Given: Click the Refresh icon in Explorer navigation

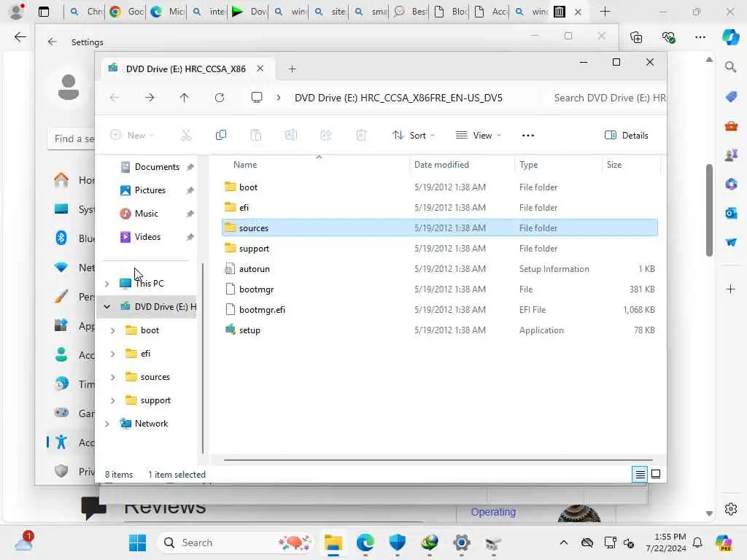Looking at the screenshot, I should (x=219, y=98).
